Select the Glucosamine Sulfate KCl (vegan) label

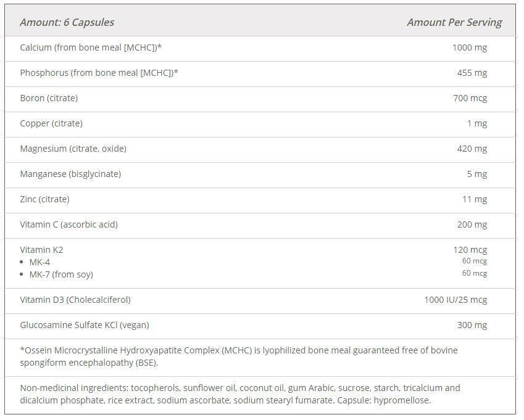(x=85, y=325)
